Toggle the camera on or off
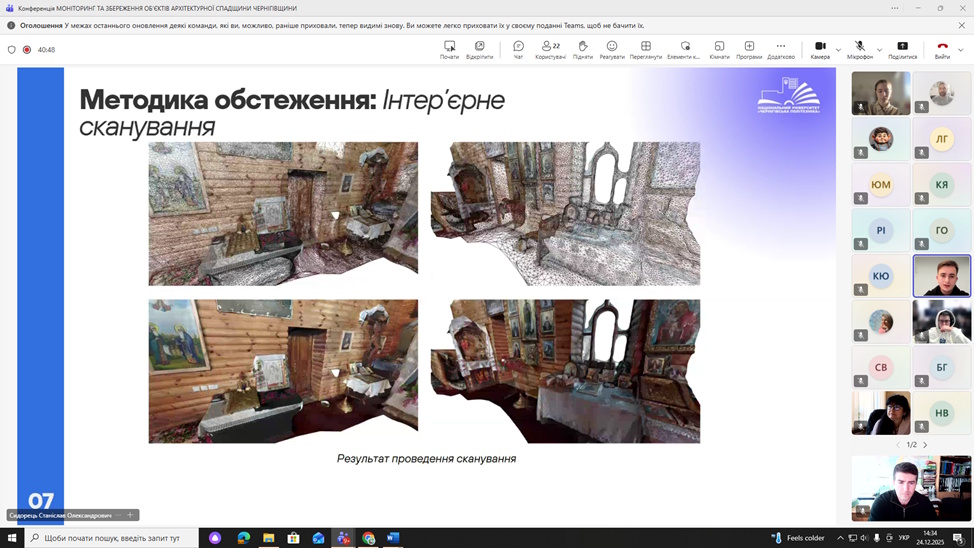 (820, 49)
